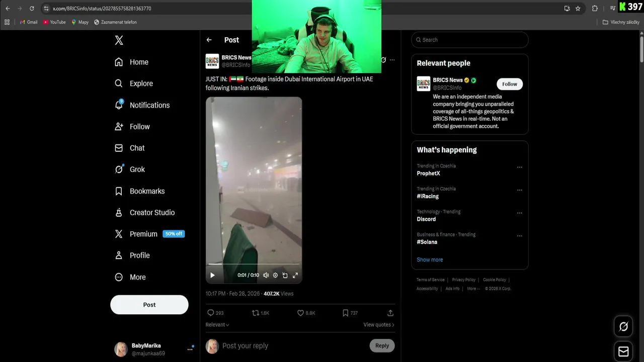The height and width of the screenshot is (362, 644).
Task: Bookmark this page with star icon
Action: 578,9
